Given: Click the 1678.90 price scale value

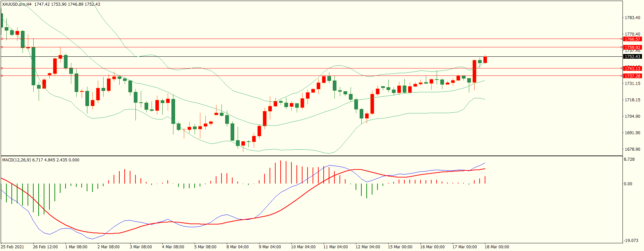Looking at the screenshot, I should click(632, 149).
